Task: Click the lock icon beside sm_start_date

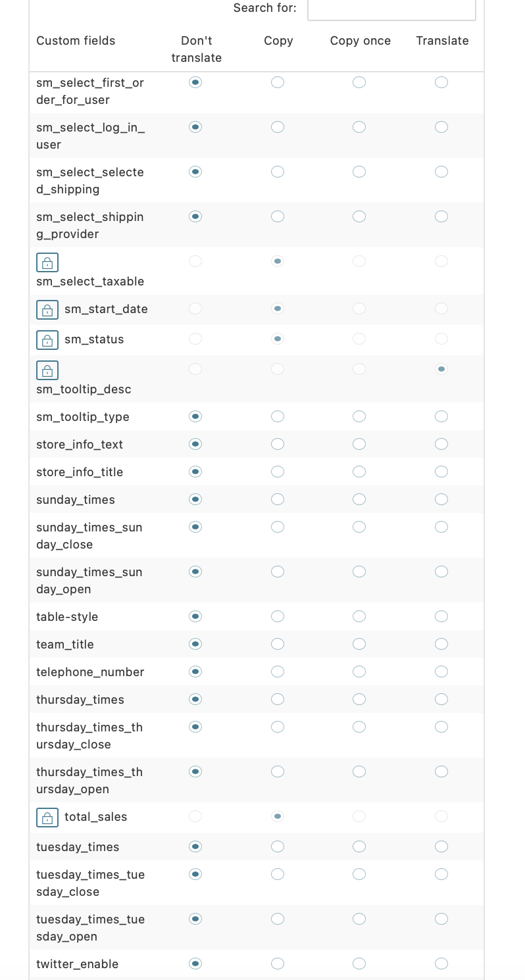Action: 47,309
